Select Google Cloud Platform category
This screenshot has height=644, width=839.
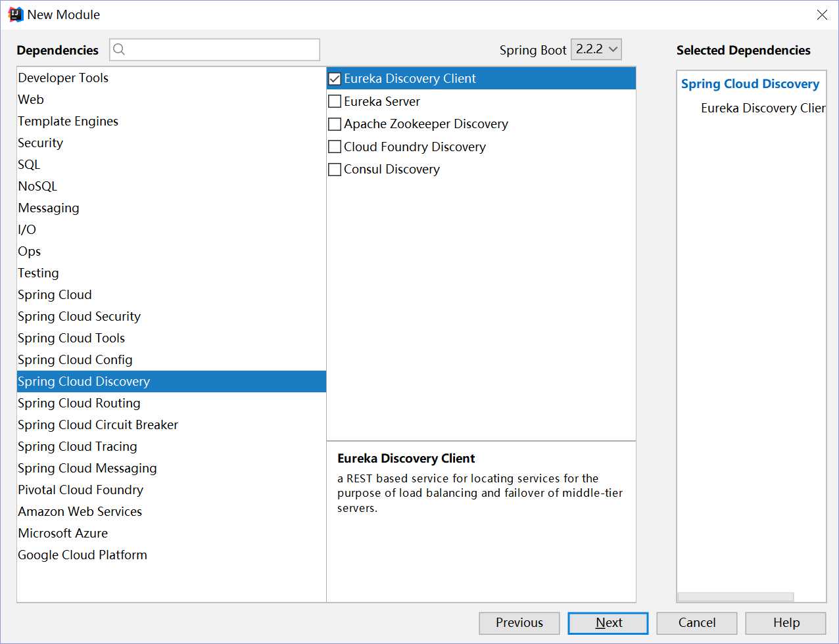click(x=172, y=555)
